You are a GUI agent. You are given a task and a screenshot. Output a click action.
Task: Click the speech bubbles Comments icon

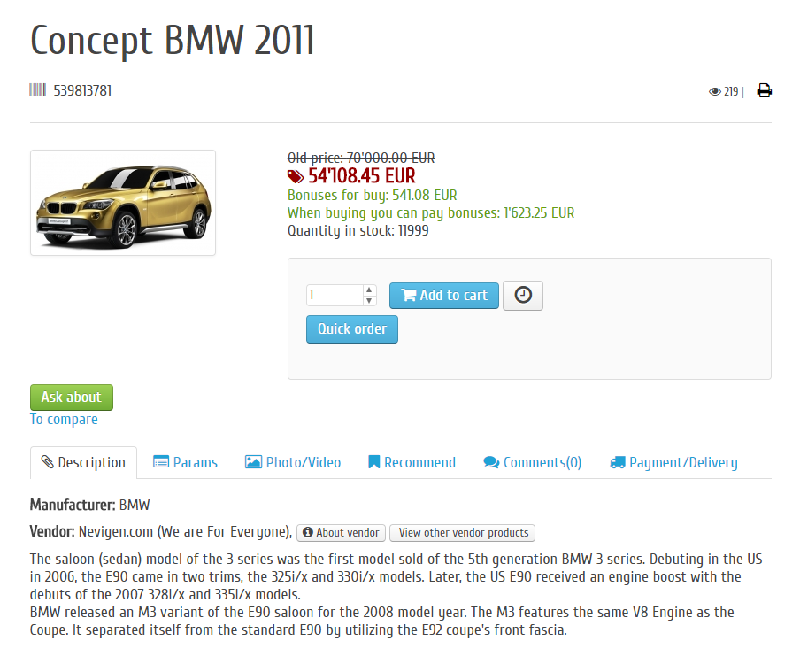(491, 462)
